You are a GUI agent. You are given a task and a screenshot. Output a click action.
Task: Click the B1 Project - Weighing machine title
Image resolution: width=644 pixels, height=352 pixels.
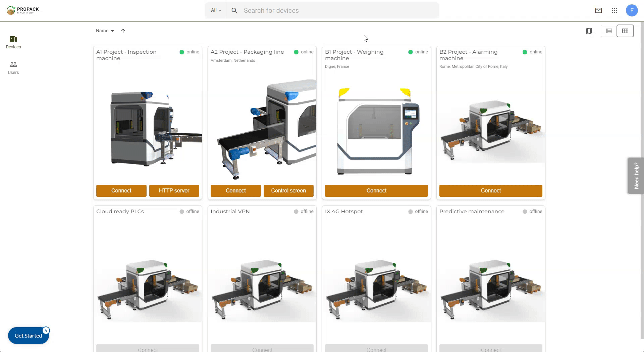point(354,55)
